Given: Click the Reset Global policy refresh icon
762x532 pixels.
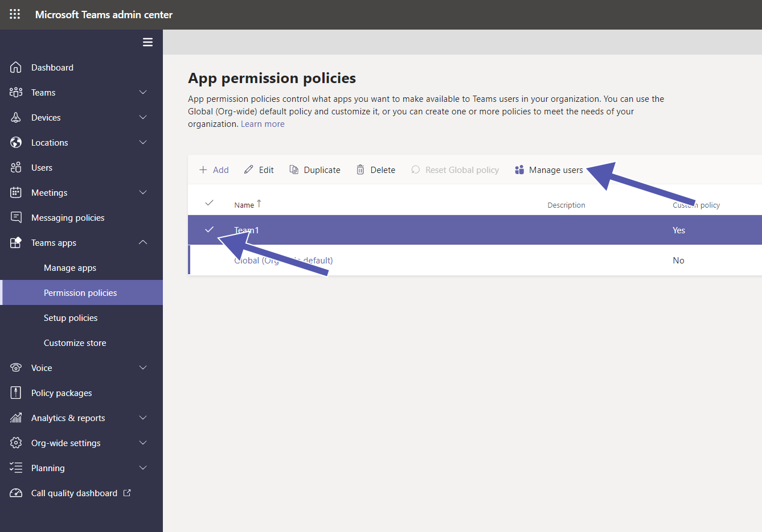Looking at the screenshot, I should click(416, 170).
